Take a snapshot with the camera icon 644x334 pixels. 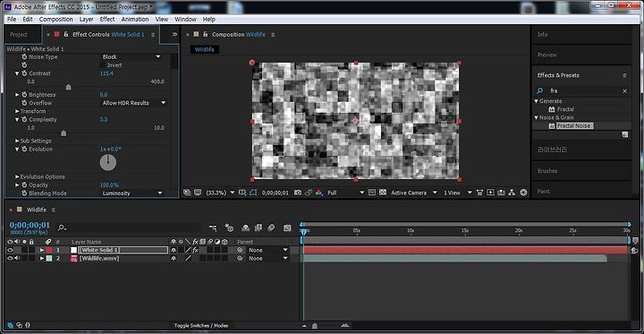298,193
